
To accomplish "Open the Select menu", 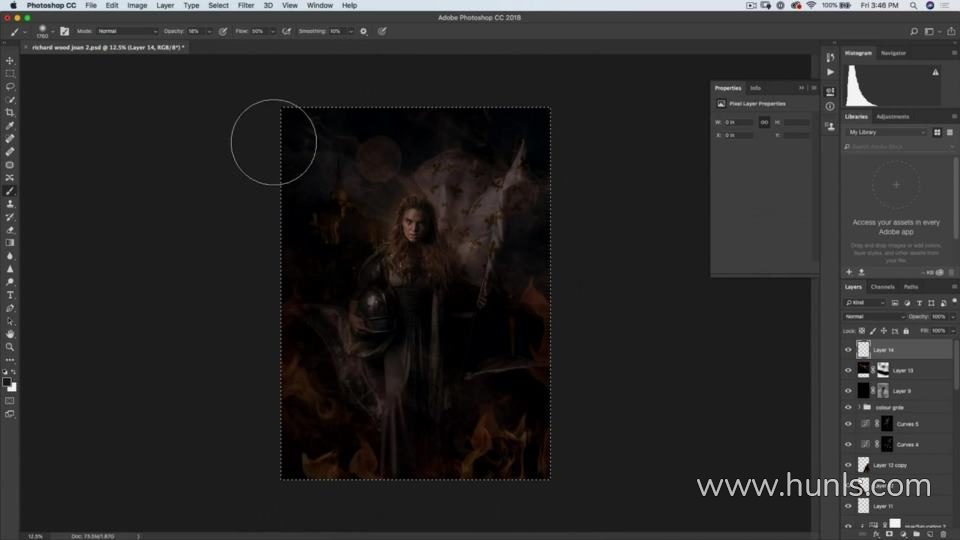I will [218, 6].
